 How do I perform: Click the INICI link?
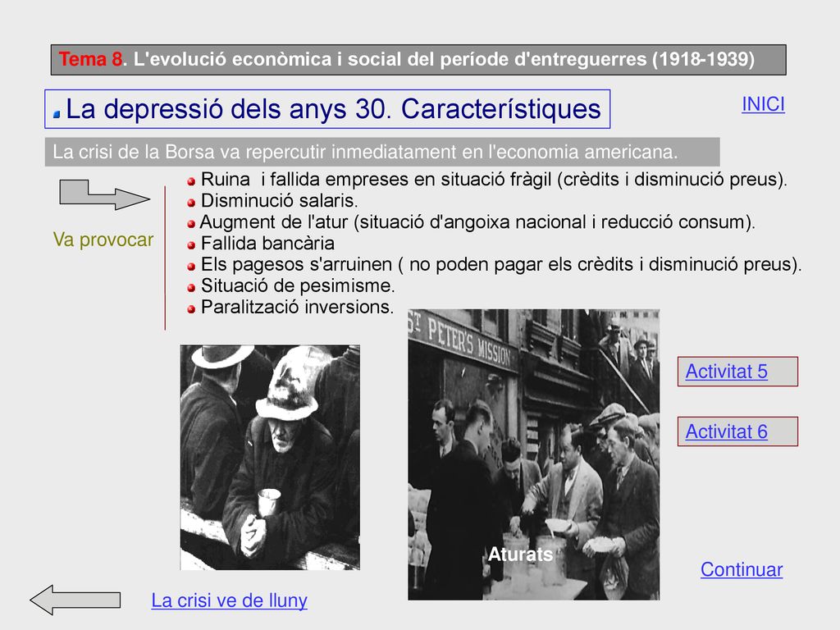pos(763,104)
